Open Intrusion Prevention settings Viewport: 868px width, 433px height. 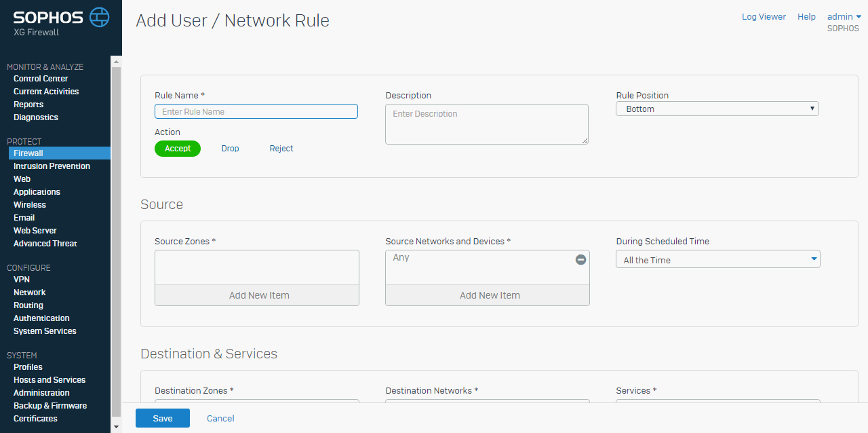coord(52,166)
